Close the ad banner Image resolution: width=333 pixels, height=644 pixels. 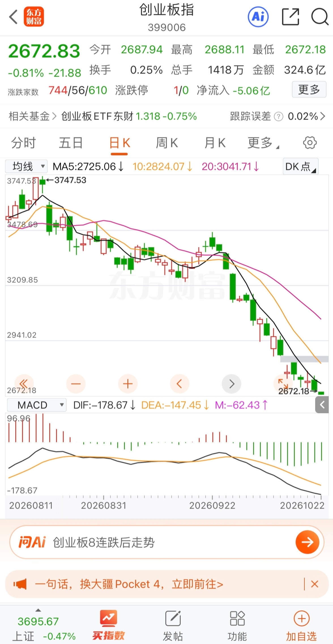(315, 584)
